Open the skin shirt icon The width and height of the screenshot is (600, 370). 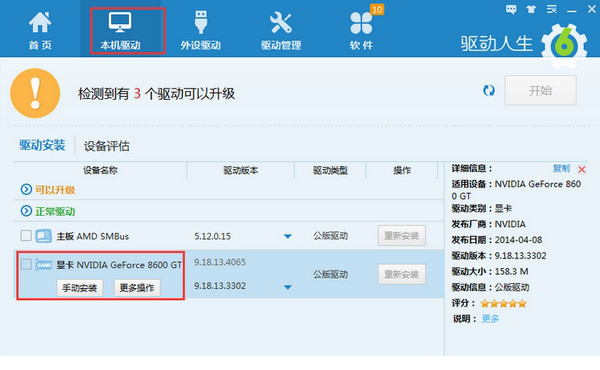[x=531, y=9]
